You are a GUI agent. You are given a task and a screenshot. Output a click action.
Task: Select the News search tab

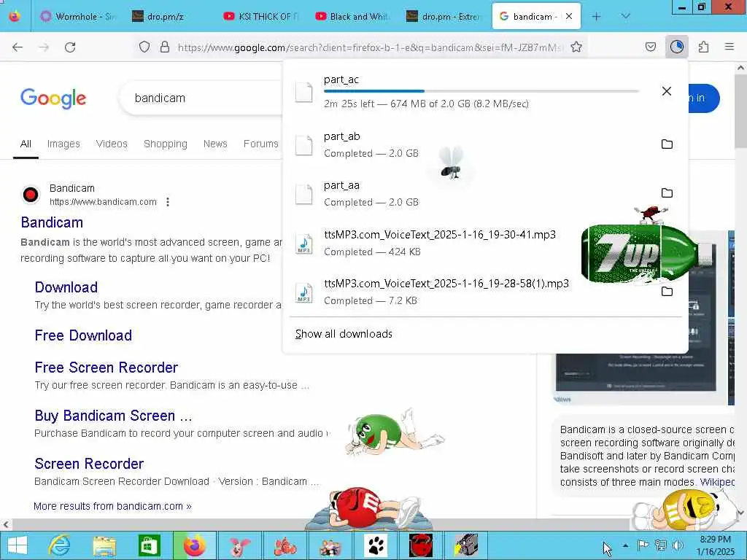pos(215,144)
